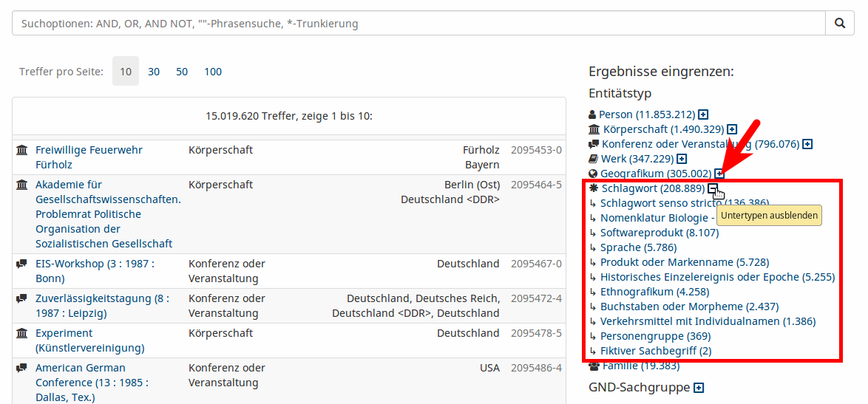
Task: Click the Werk book icon
Action: 593,159
